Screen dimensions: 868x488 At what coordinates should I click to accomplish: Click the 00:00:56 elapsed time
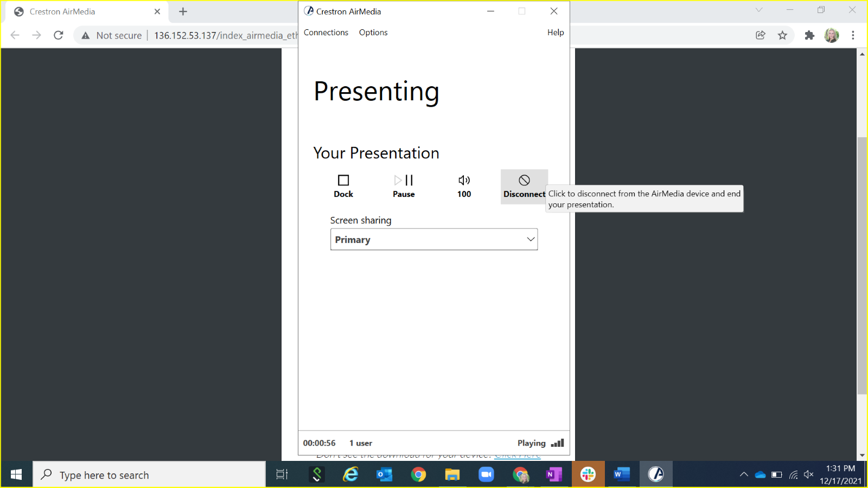[x=319, y=443]
